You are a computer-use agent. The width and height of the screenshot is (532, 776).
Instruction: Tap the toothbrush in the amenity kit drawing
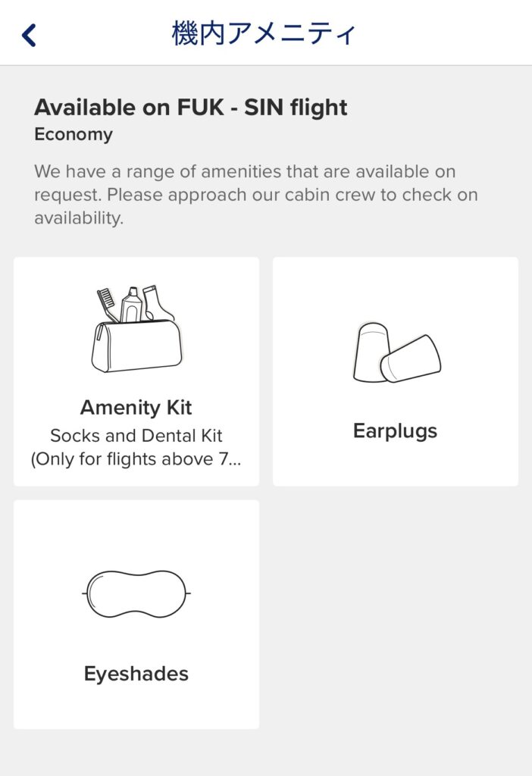108,303
